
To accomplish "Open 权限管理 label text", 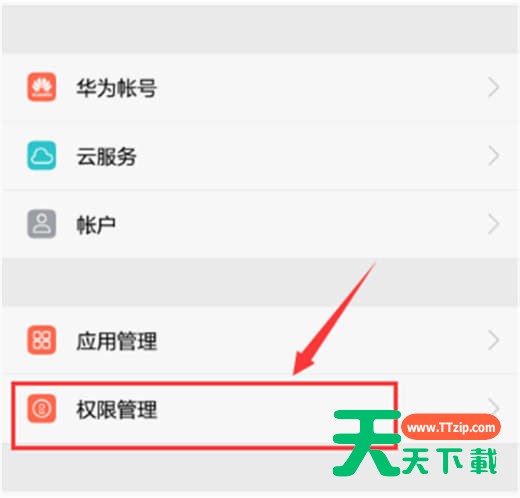I will (x=117, y=410).
